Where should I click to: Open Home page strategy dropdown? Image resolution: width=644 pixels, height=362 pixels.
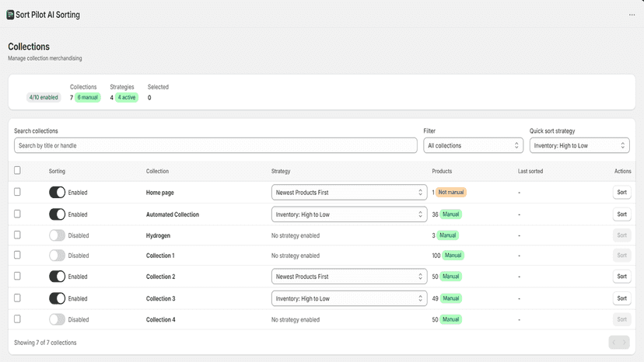click(349, 192)
